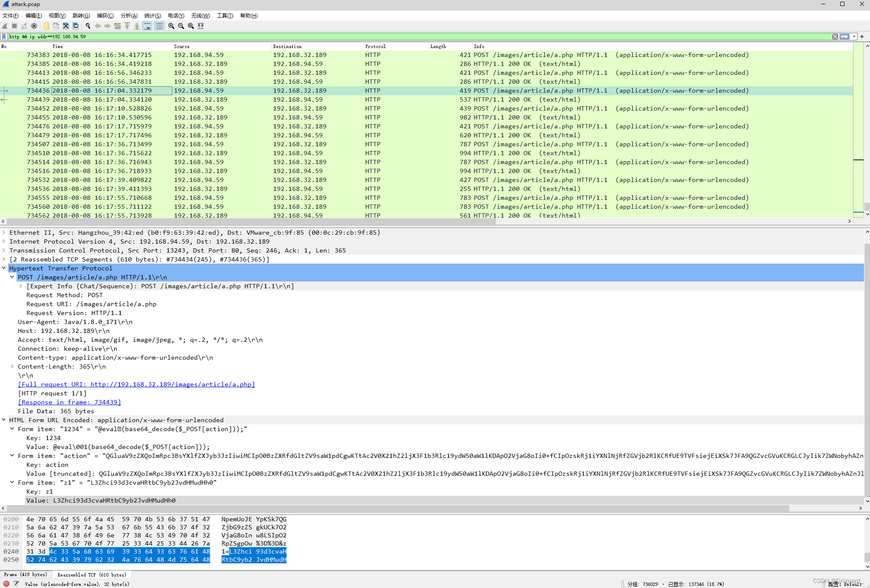Zoom out the main window text

click(x=181, y=26)
